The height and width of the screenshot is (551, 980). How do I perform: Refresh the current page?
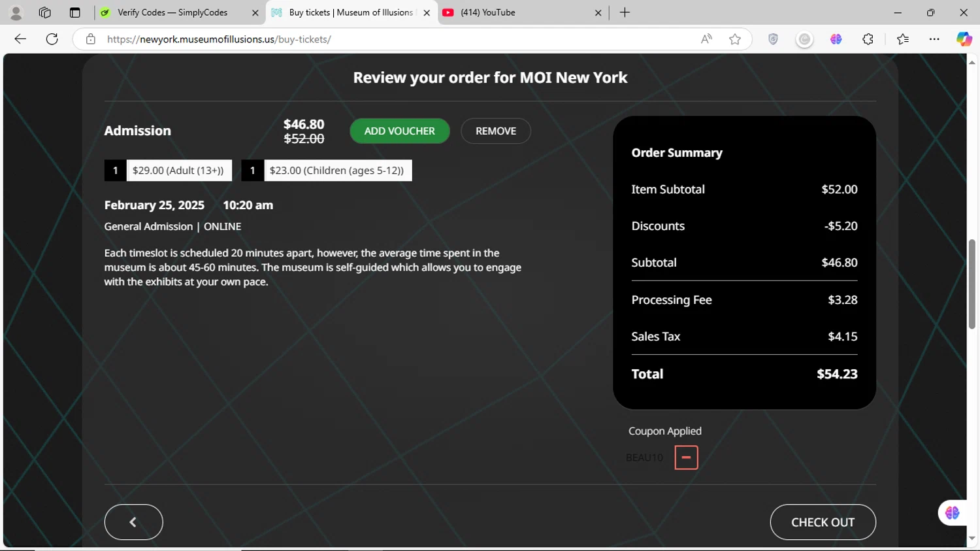[52, 39]
